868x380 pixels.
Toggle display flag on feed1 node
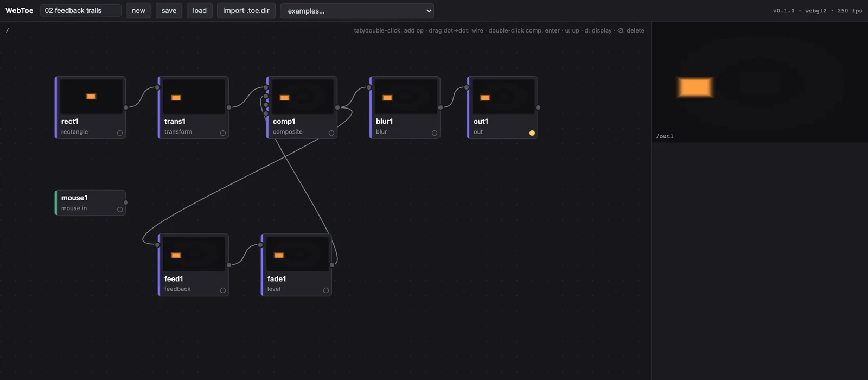[x=223, y=290]
